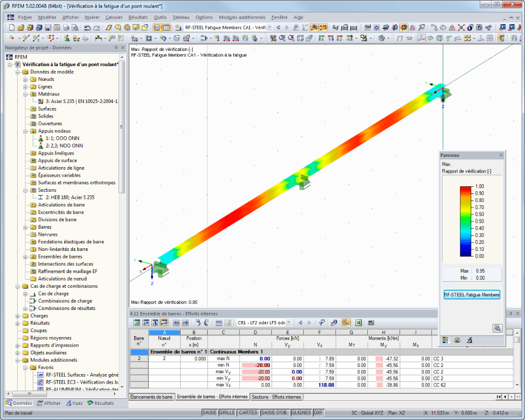The width and height of the screenshot is (525, 420).
Task: Switch to Sections - Efforts internes tab
Action: (277, 397)
